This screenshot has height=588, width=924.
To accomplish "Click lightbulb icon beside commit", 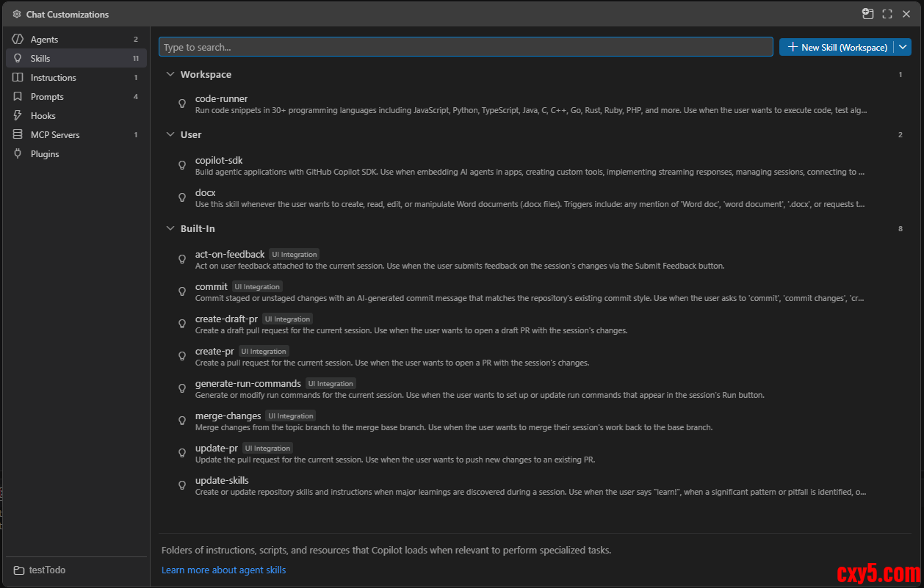I will [182, 291].
